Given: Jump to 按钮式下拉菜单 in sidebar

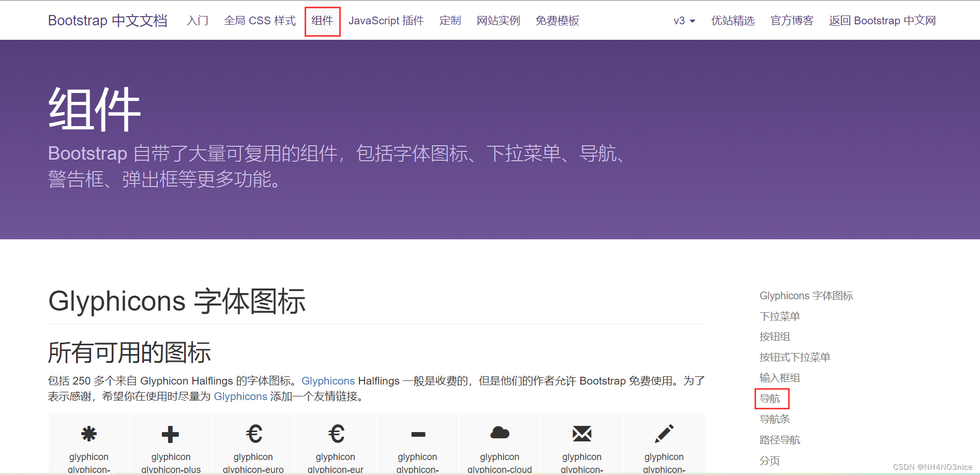Looking at the screenshot, I should pos(795,357).
